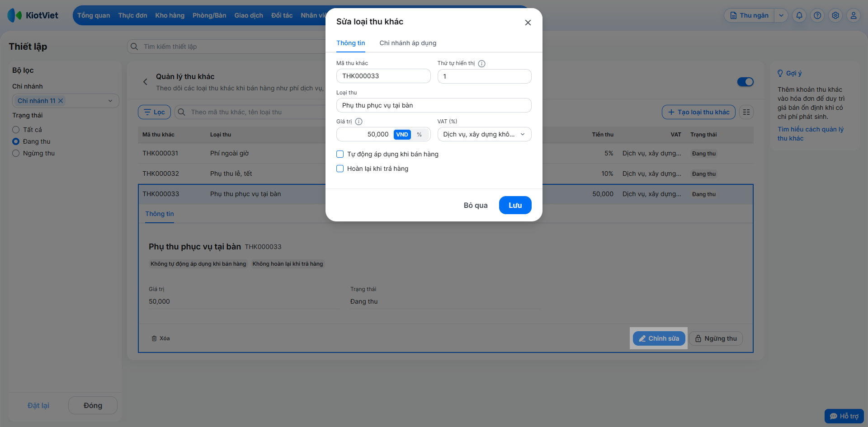Expand the Thu ngân dropdown arrow
868x427 pixels.
[781, 15]
